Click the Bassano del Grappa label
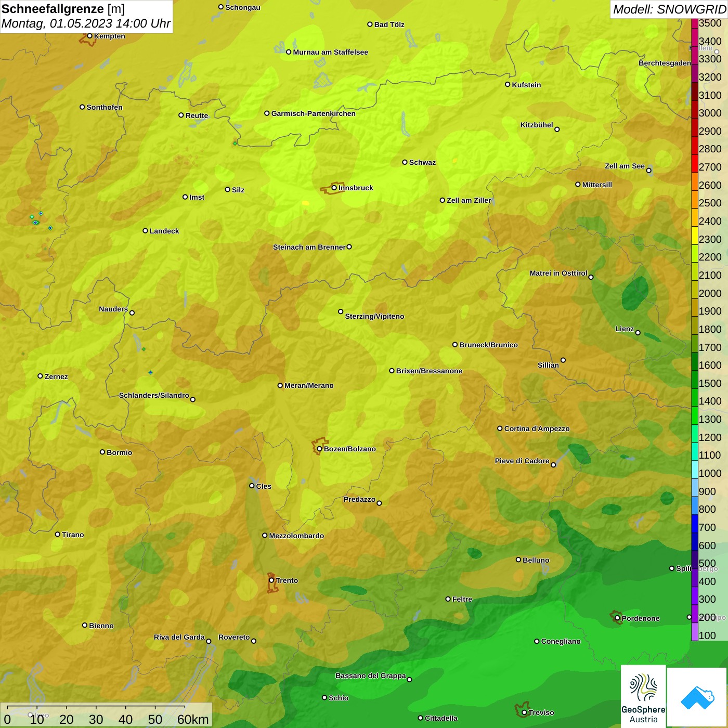The image size is (728, 728). pos(371,675)
